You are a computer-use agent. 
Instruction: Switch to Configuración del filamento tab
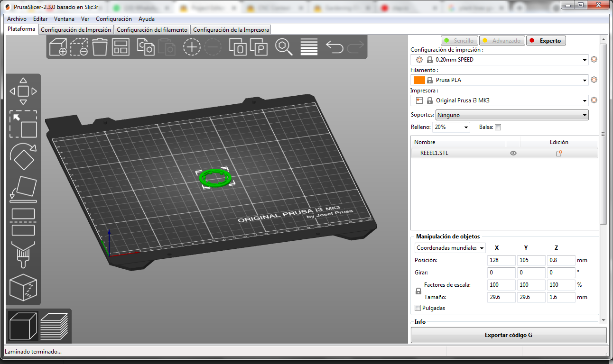tap(152, 29)
